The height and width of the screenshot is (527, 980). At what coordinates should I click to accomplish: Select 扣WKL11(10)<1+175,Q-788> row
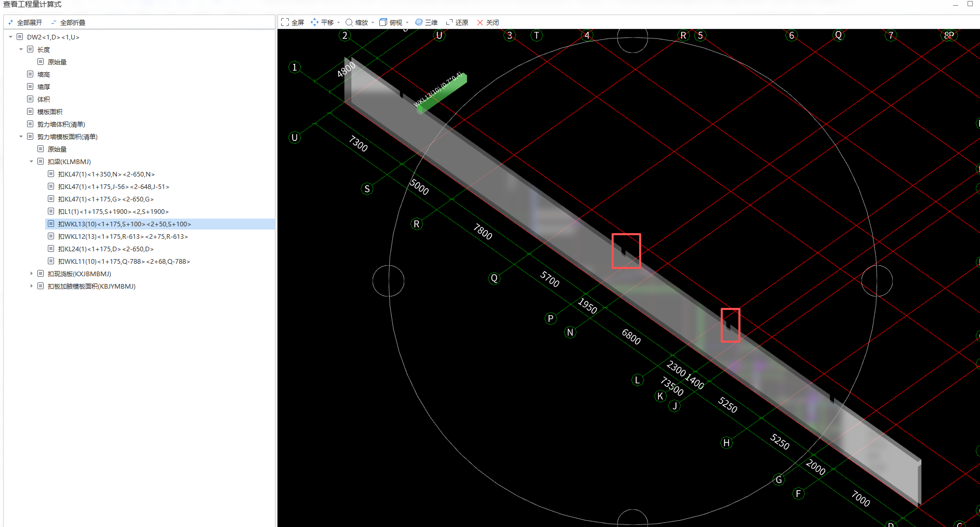(x=124, y=262)
